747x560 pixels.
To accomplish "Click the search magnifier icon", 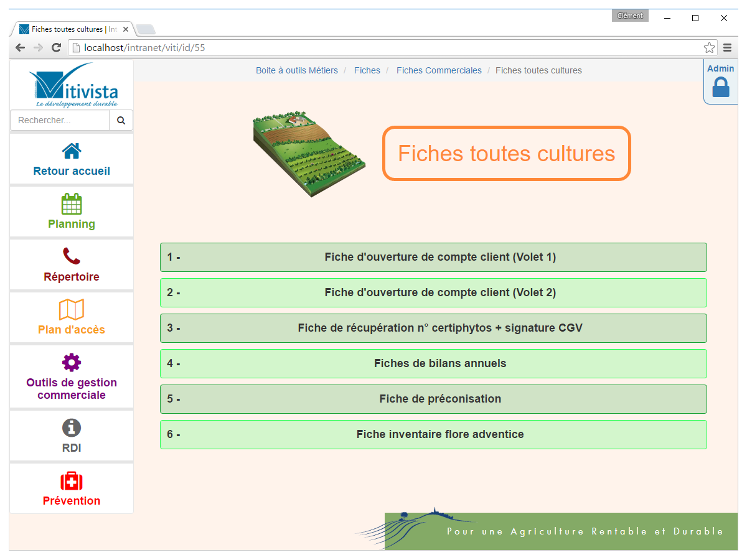I will 121,120.
